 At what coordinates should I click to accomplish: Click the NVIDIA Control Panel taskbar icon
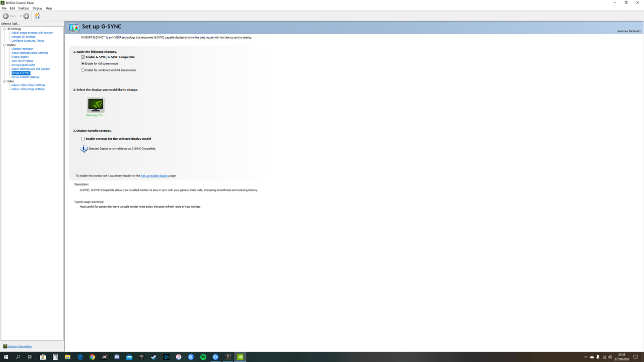coord(240,357)
